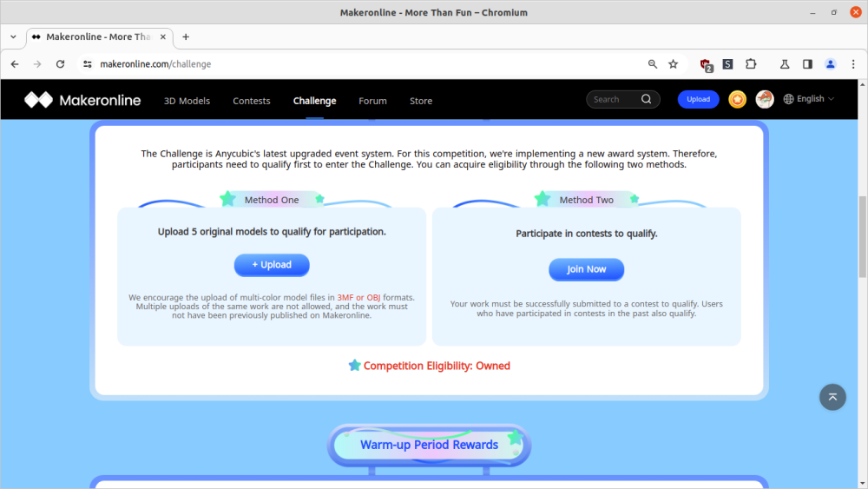The height and width of the screenshot is (489, 868).
Task: Close the Makeronline browser tab
Action: [x=163, y=37]
